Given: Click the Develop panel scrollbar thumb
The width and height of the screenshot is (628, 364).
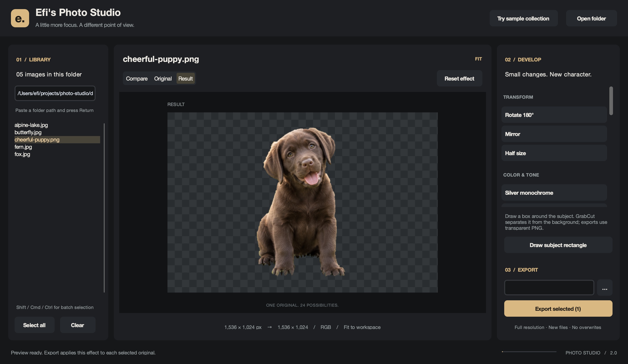Looking at the screenshot, I should [611, 101].
